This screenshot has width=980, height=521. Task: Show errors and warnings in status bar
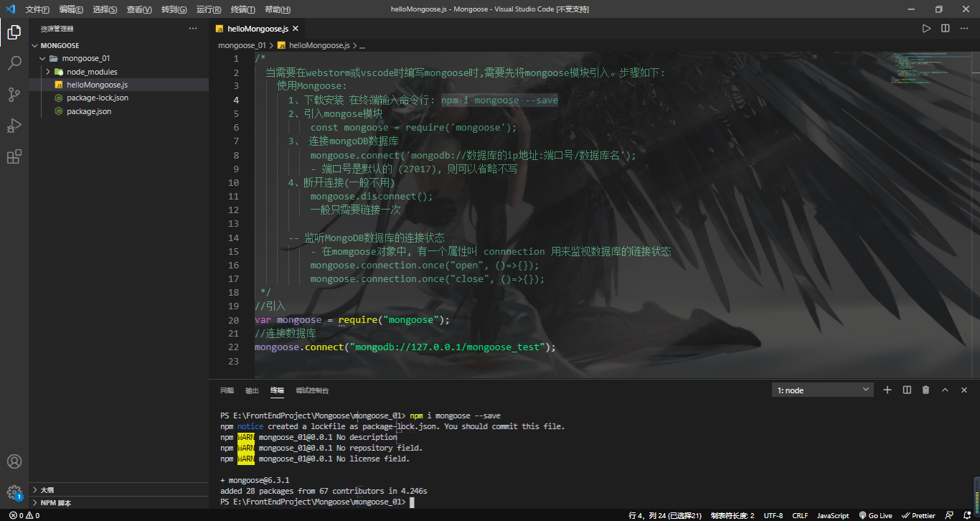pos(24,515)
